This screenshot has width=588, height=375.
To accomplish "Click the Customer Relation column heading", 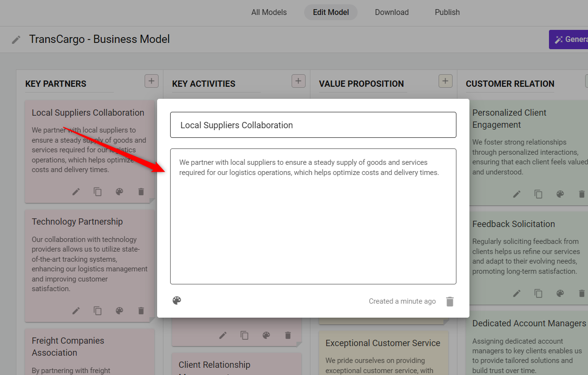I will [x=510, y=84].
